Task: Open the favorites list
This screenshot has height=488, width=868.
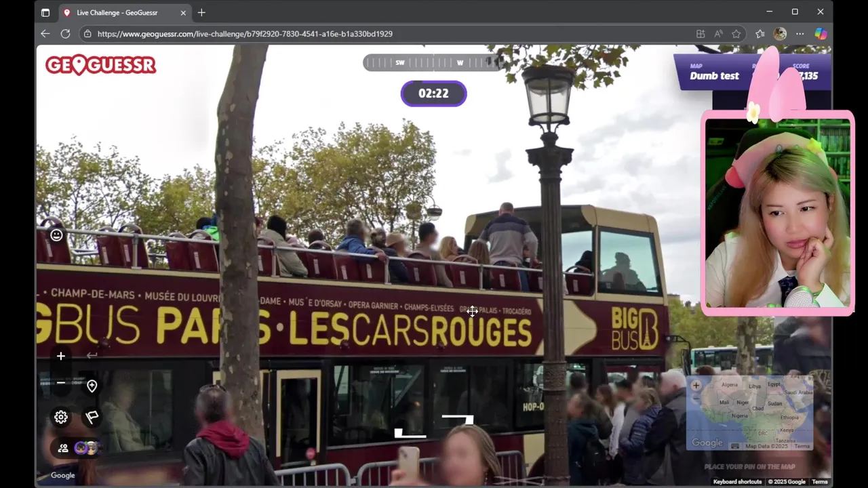Action: point(760,33)
